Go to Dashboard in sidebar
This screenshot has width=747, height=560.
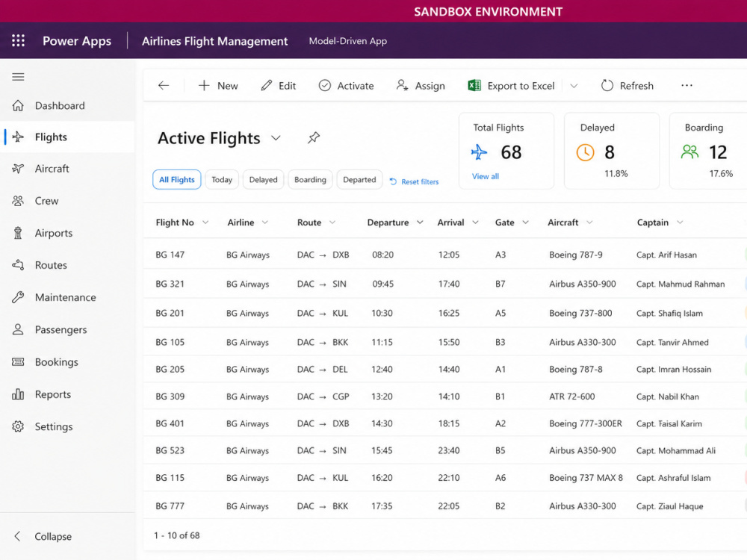(60, 106)
